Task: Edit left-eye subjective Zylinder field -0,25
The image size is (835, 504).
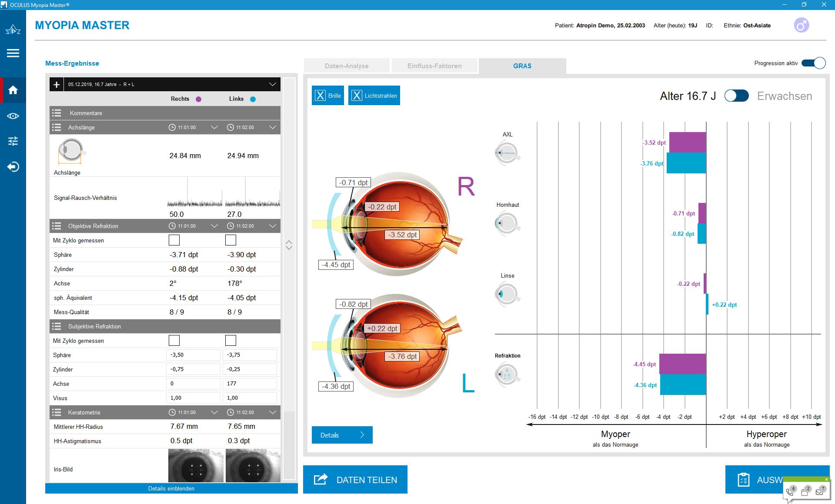Action: pos(250,369)
